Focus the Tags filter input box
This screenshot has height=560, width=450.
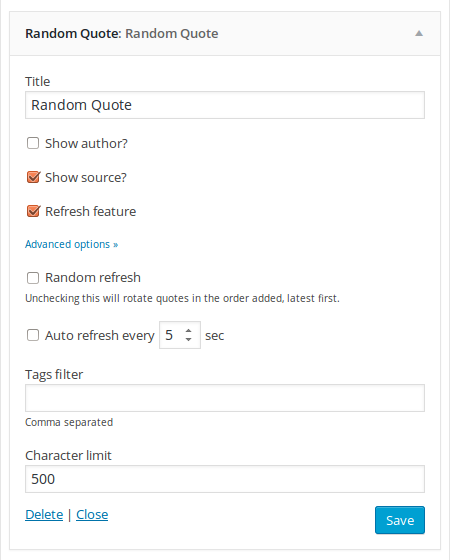tap(225, 398)
